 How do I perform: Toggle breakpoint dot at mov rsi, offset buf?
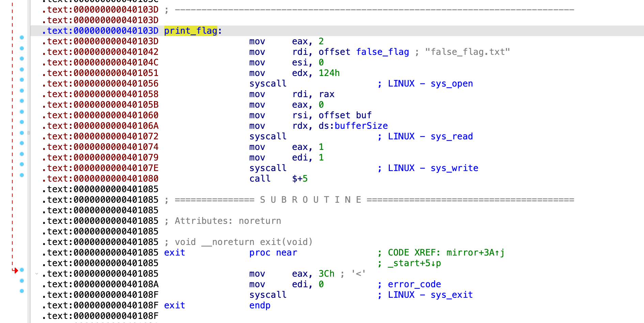(x=22, y=111)
